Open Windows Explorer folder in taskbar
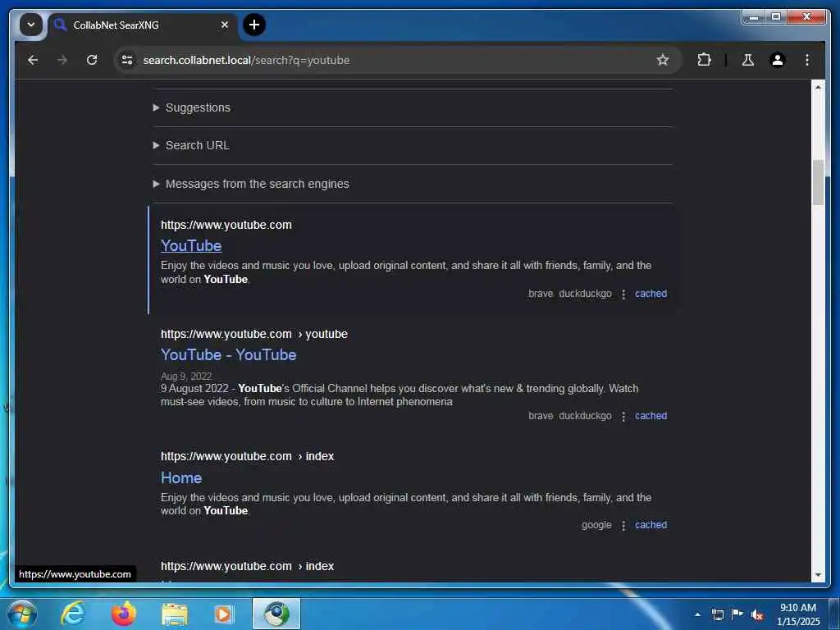 (174, 614)
